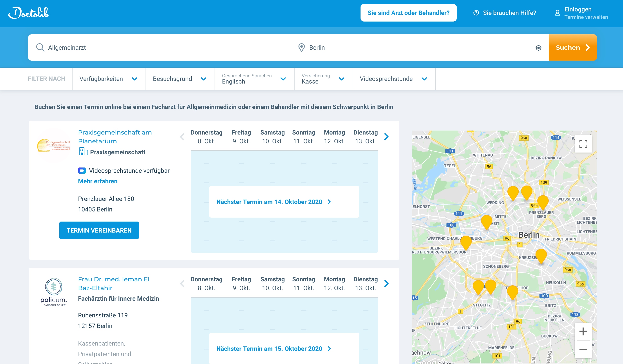623x364 pixels.
Task: Click 'Fachärztin für Innere Medizin' text
Action: 118,298
